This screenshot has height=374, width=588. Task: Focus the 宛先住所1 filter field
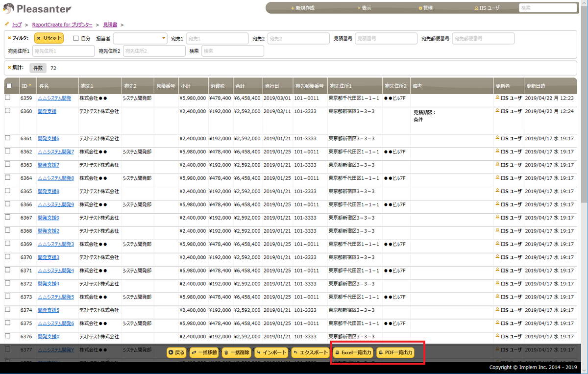pyautogui.click(x=63, y=50)
